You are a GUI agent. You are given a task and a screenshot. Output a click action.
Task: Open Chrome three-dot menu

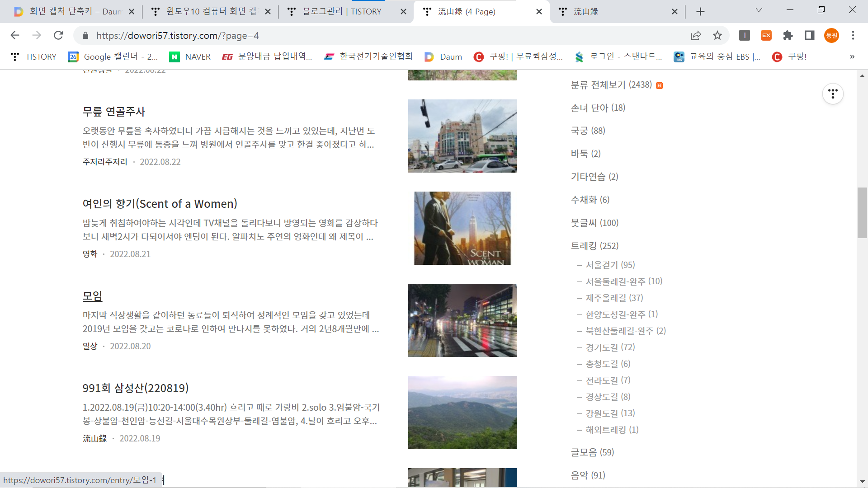pos(853,35)
